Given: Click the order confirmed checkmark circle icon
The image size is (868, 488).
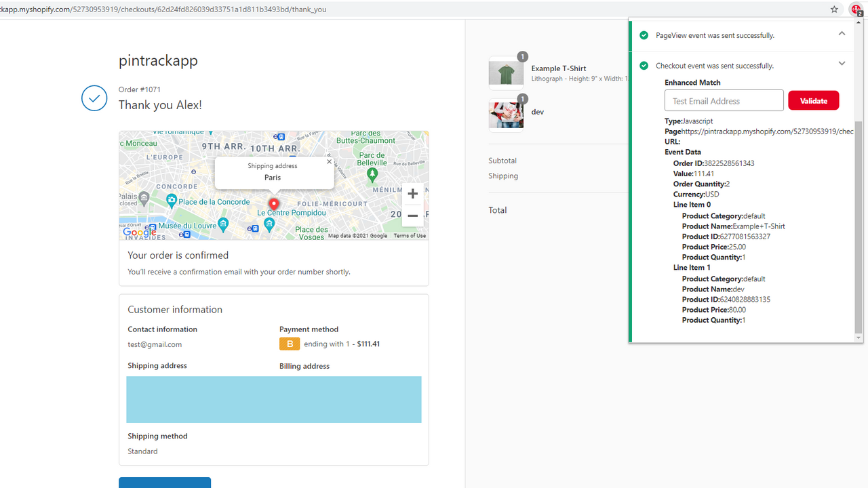Looking at the screenshot, I should pyautogui.click(x=94, y=98).
